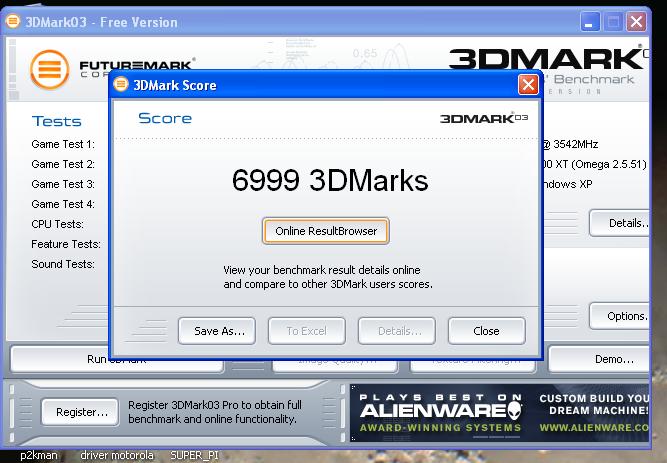Click the 'Score' heading in dialog
Viewport: 667px width, 463px height.
click(x=165, y=118)
